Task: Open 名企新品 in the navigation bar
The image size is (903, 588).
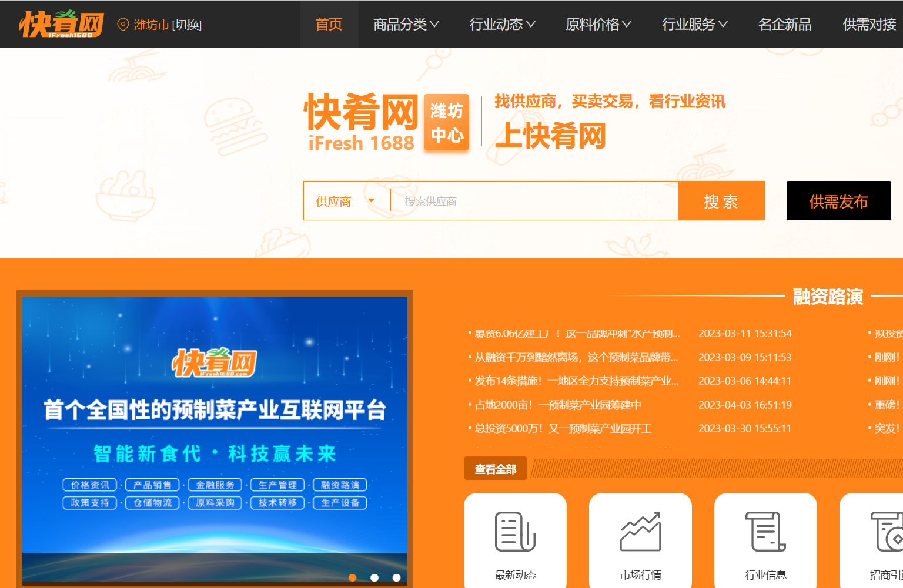Action: (x=785, y=24)
